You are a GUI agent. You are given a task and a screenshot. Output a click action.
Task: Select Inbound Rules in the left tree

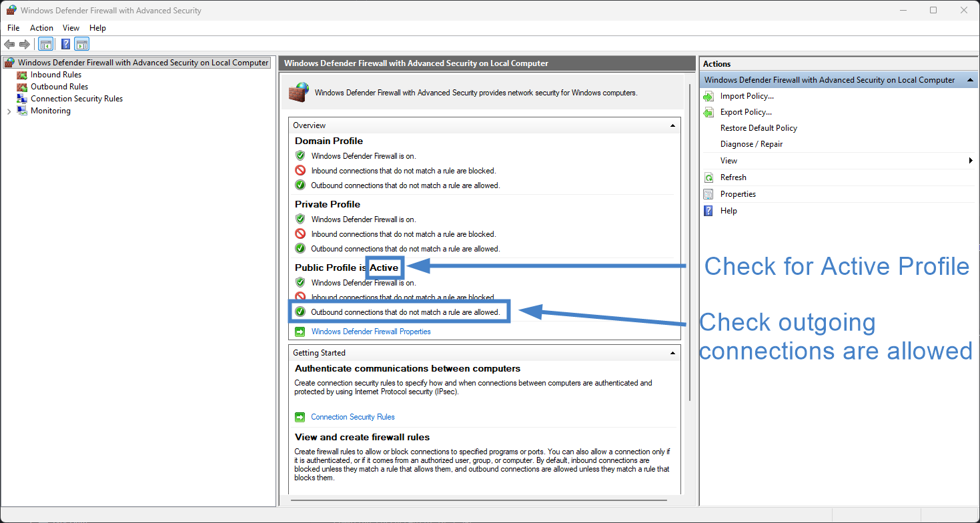55,75
